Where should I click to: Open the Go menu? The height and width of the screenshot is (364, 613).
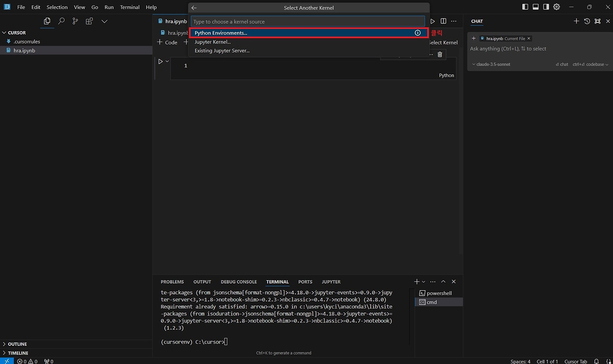(95, 7)
